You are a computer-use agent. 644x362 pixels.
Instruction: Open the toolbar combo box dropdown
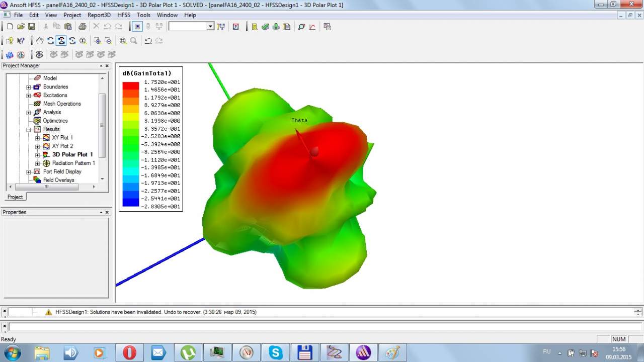210,27
